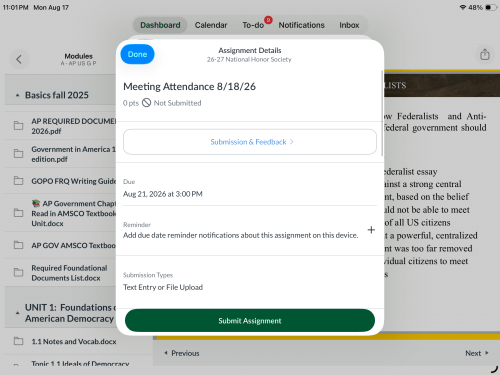500x375 pixels.
Task: Open 1.1 Notes and Vocab.docx
Action: point(74,342)
